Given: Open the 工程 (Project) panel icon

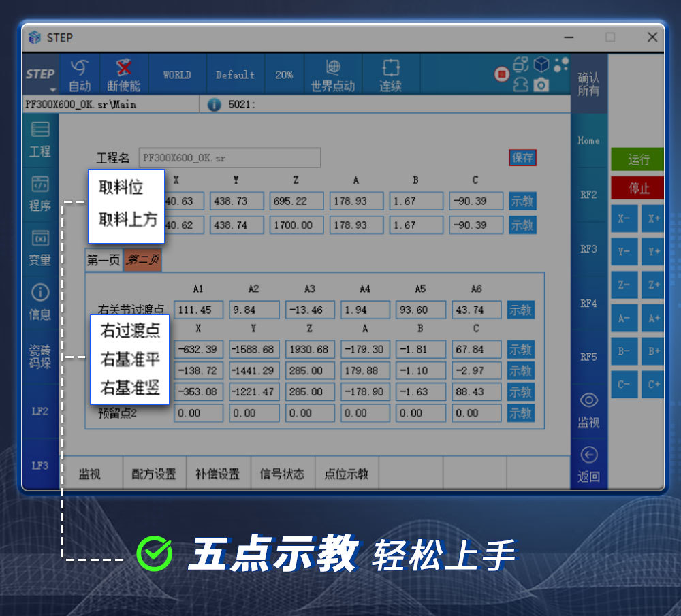Looking at the screenshot, I should click(40, 140).
